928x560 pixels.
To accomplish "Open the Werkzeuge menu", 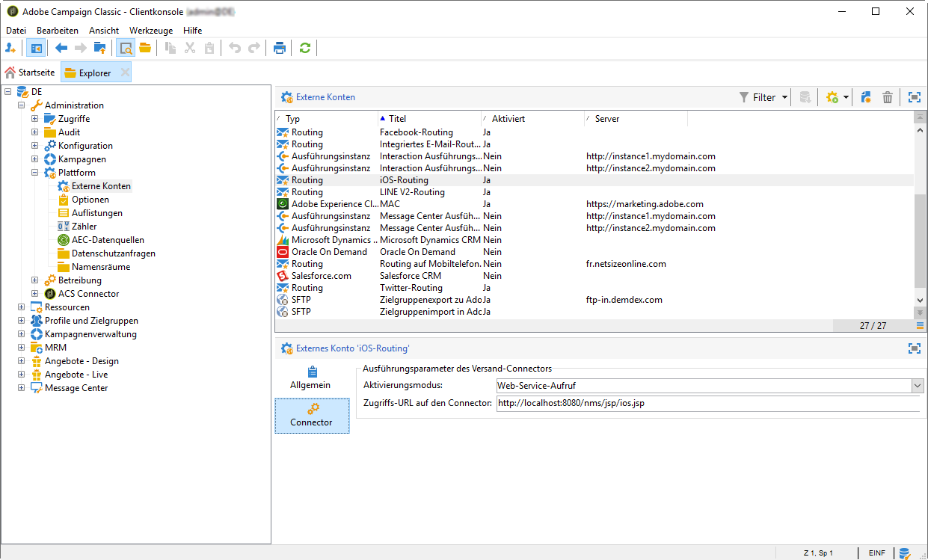I will click(x=151, y=31).
